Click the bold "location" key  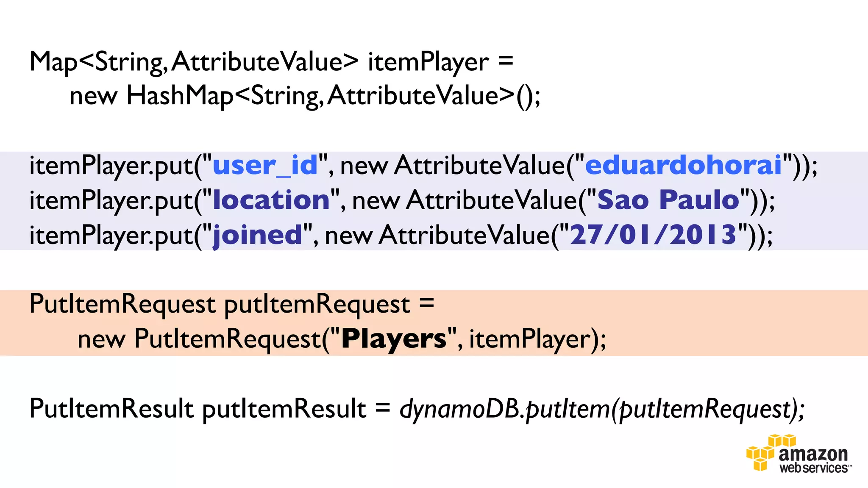pos(271,200)
